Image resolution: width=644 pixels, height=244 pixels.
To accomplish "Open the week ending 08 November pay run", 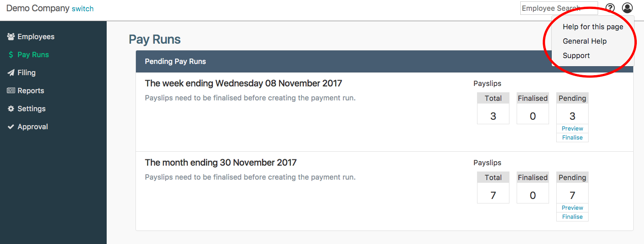I will point(243,83).
